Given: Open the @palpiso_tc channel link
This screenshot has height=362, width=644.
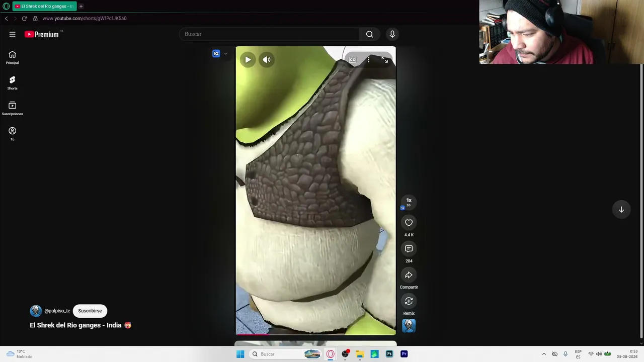Looking at the screenshot, I should 57,311.
